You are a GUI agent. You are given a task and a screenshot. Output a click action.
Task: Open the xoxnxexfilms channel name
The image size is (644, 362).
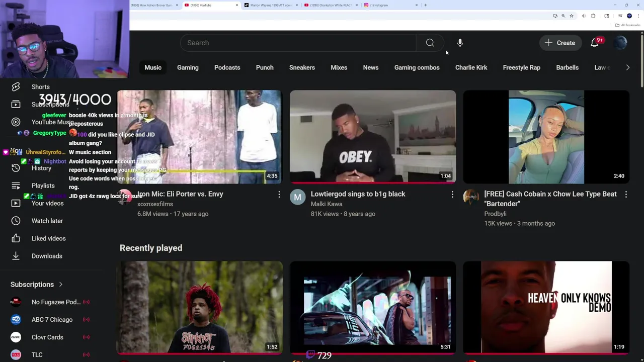pos(155,204)
